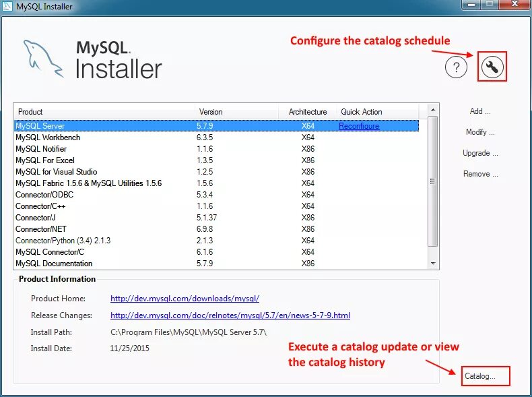The image size is (532, 397).
Task: Click the install path C:\Program Files\MySQL text
Action: point(189,332)
